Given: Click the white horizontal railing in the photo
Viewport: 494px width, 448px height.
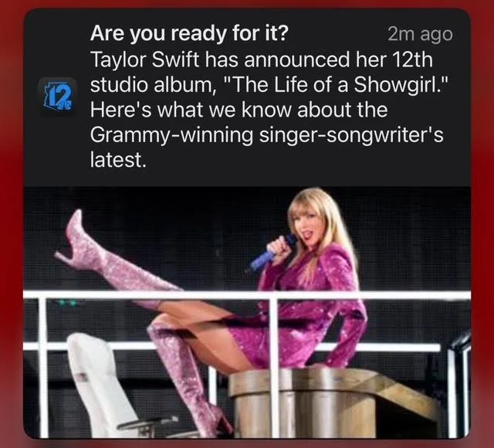Looking at the screenshot, I should 247,295.
